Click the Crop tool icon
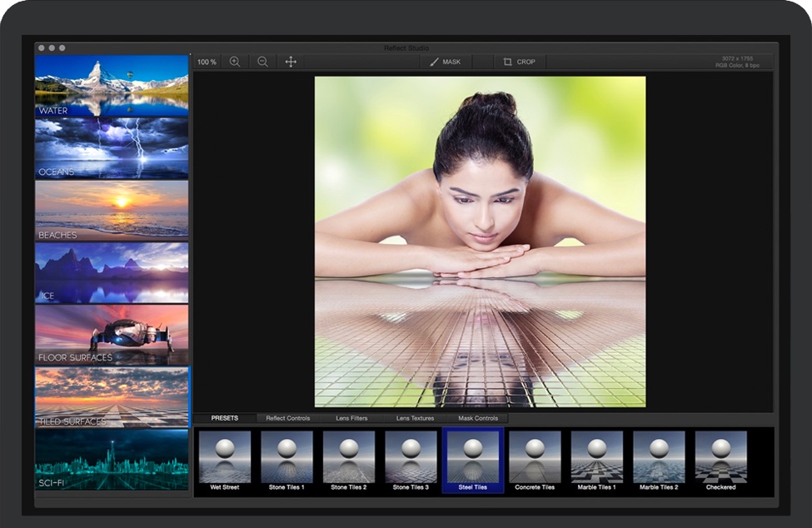This screenshot has height=528, width=812. pos(508,61)
